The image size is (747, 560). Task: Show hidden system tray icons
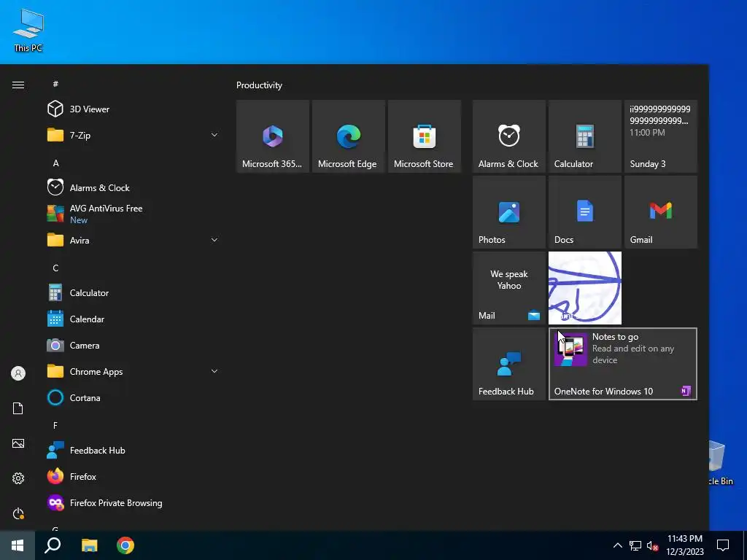tap(617, 545)
